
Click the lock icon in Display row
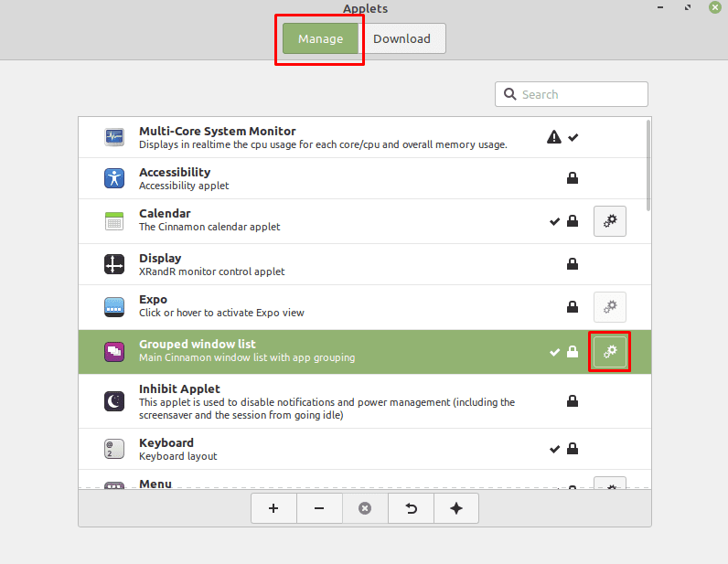tap(573, 263)
